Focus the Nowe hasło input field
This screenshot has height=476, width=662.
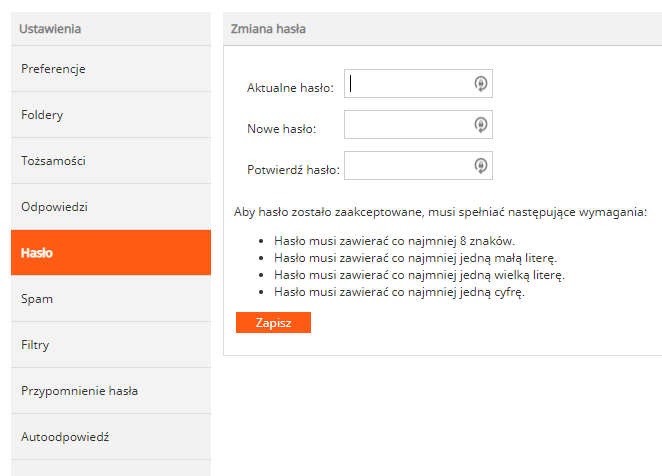(418, 125)
